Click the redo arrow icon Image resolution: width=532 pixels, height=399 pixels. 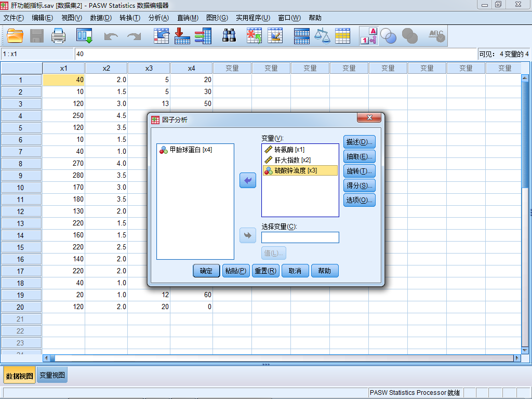pyautogui.click(x=134, y=36)
